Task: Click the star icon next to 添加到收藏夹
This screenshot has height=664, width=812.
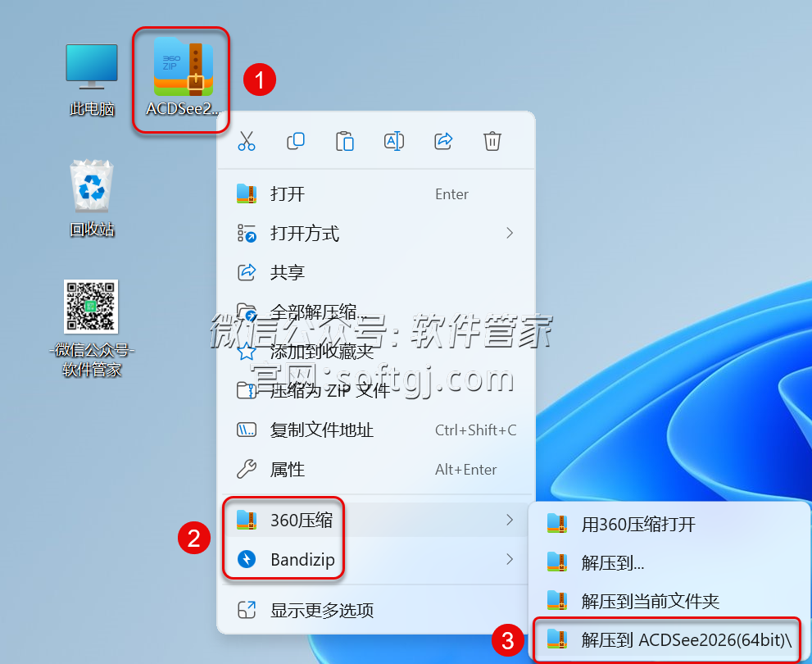Action: [247, 352]
